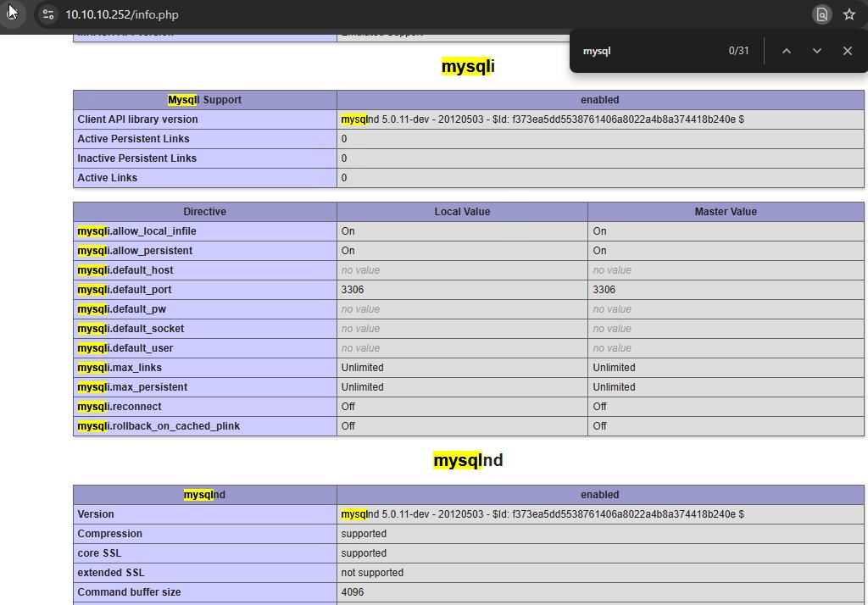This screenshot has width=868, height=605.
Task: Click the Command buffer size value 4096
Action: [353, 592]
